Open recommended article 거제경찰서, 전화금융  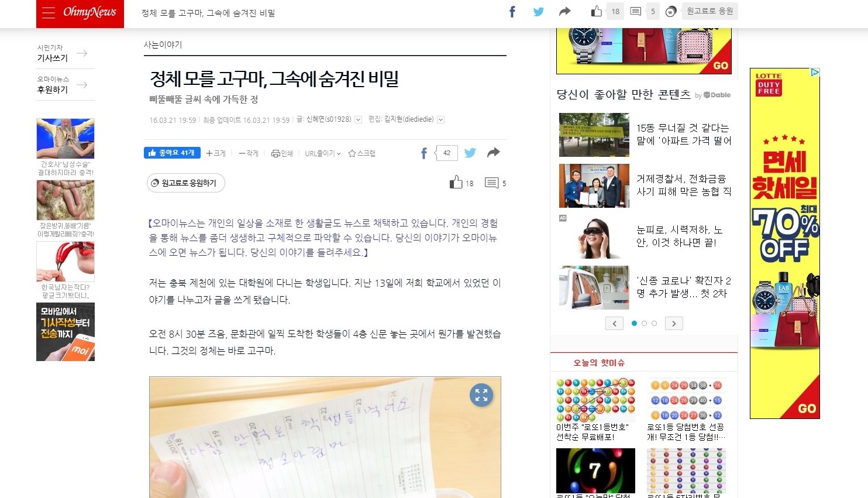[684, 185]
